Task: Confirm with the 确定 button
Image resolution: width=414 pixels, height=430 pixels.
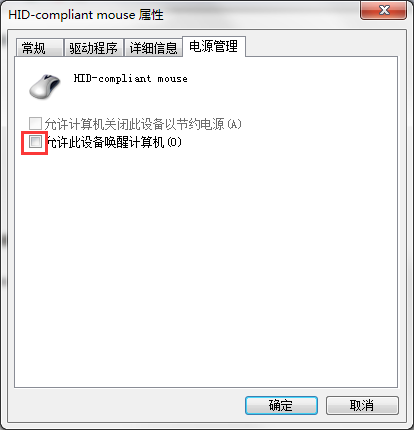Action: point(281,405)
